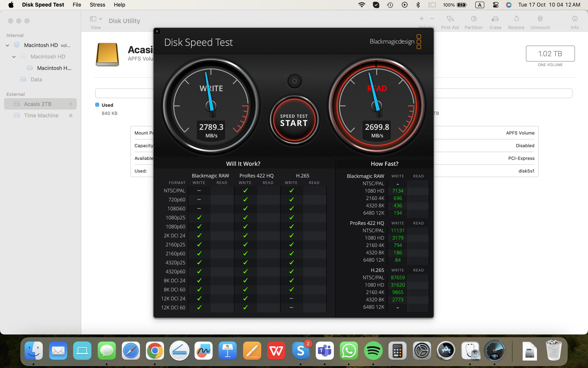588x368 pixels.
Task: Open the Help menu
Action: click(119, 5)
